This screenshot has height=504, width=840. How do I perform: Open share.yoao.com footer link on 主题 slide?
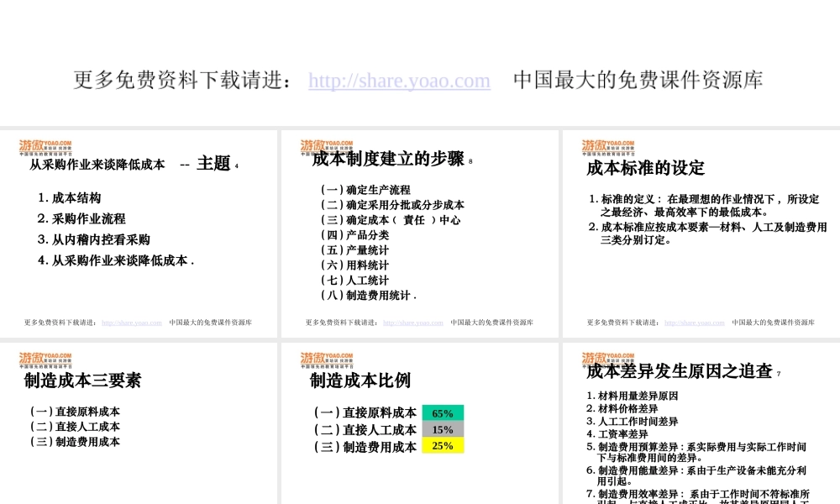[x=132, y=323]
